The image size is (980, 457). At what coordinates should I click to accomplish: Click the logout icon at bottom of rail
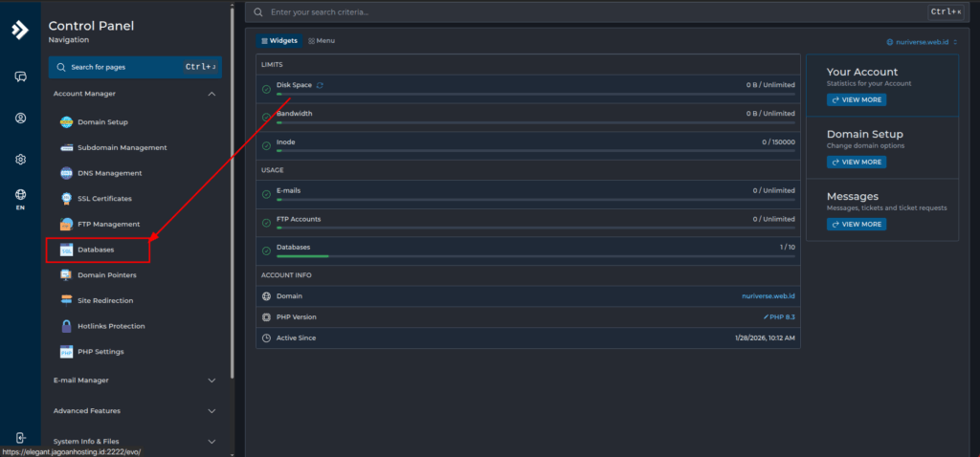coord(20,438)
